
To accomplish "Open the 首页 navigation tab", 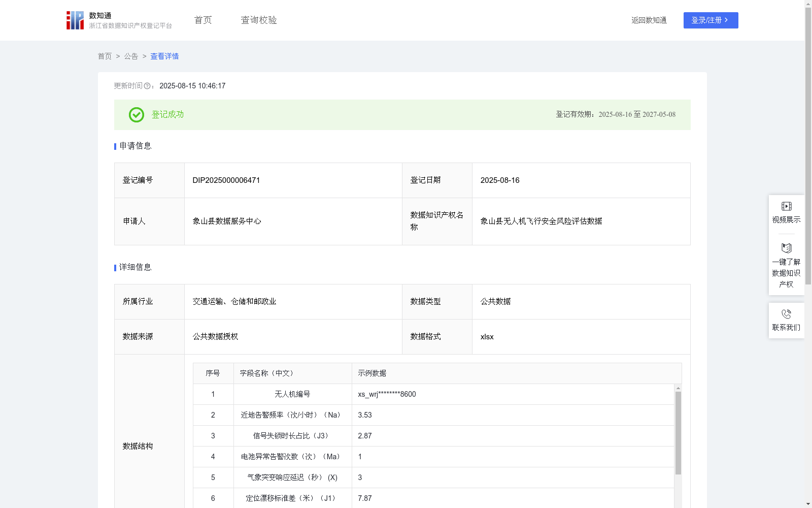I will pos(203,20).
